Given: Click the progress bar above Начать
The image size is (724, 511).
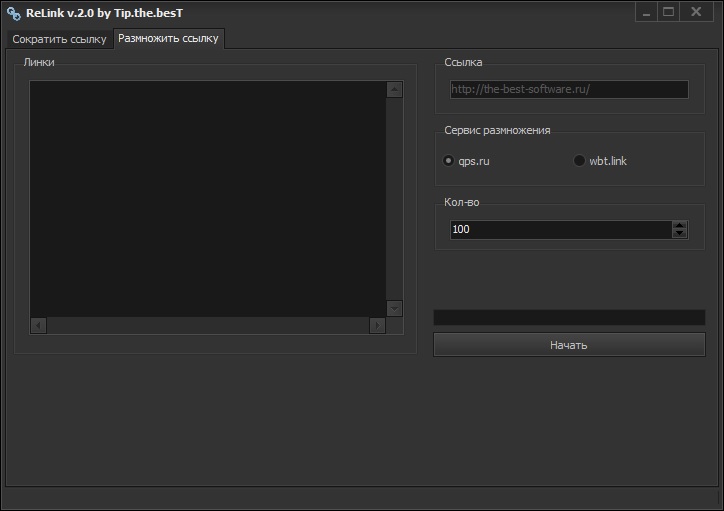Looking at the screenshot, I should pyautogui.click(x=568, y=317).
